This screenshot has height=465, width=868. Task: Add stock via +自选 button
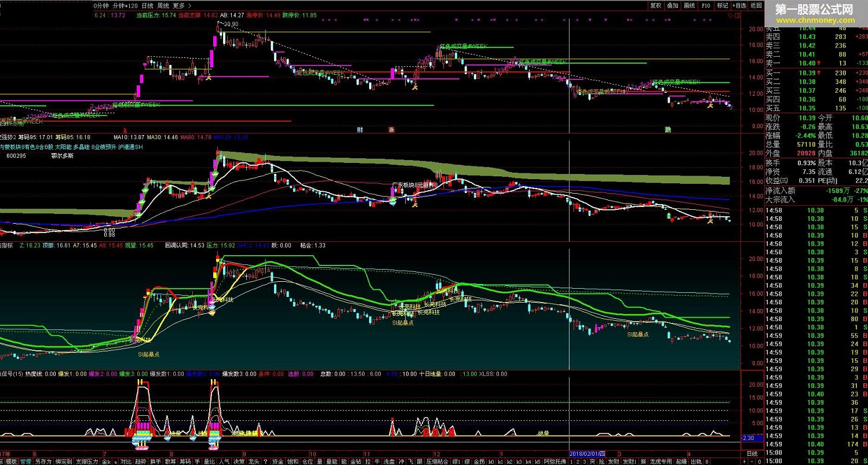(739, 5)
